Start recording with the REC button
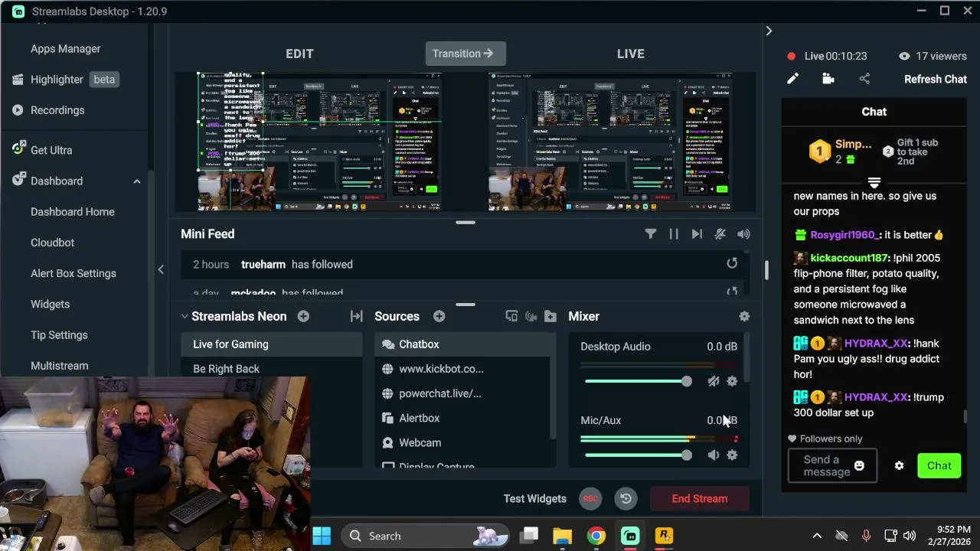The image size is (980, 551). [590, 499]
